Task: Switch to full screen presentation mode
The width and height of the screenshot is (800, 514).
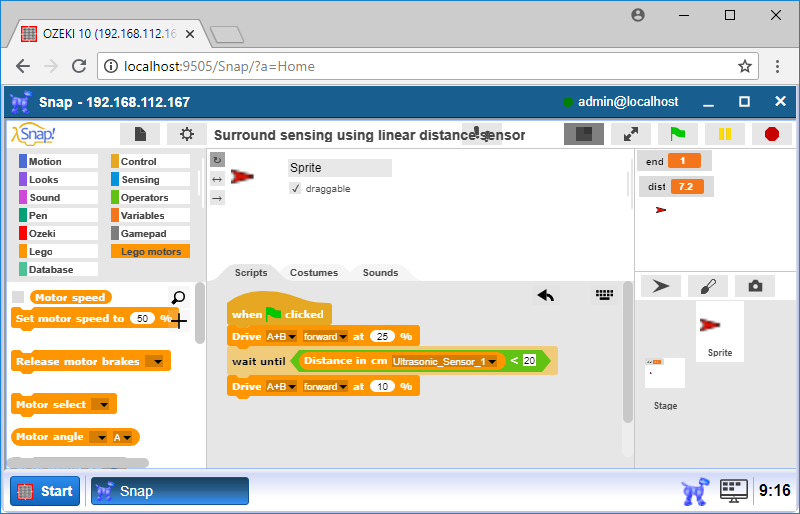Action: point(631,134)
